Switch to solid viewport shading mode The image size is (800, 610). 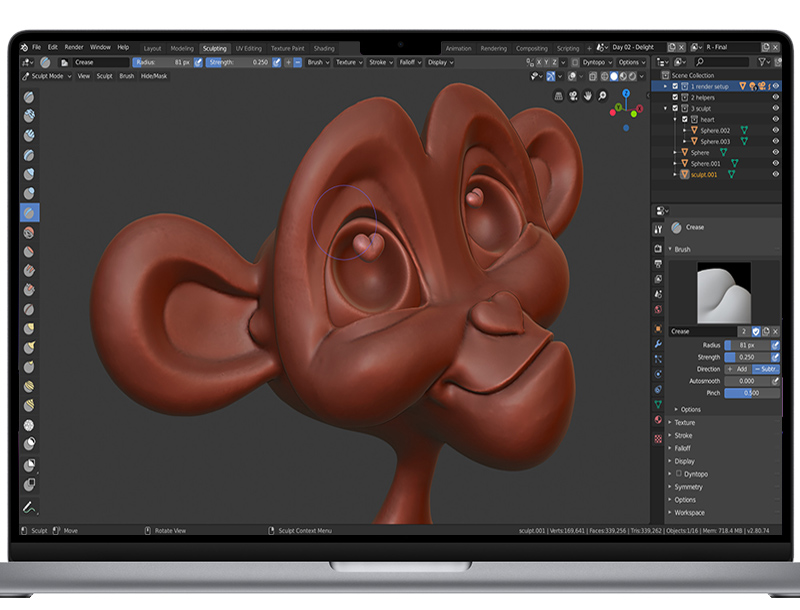[614, 77]
